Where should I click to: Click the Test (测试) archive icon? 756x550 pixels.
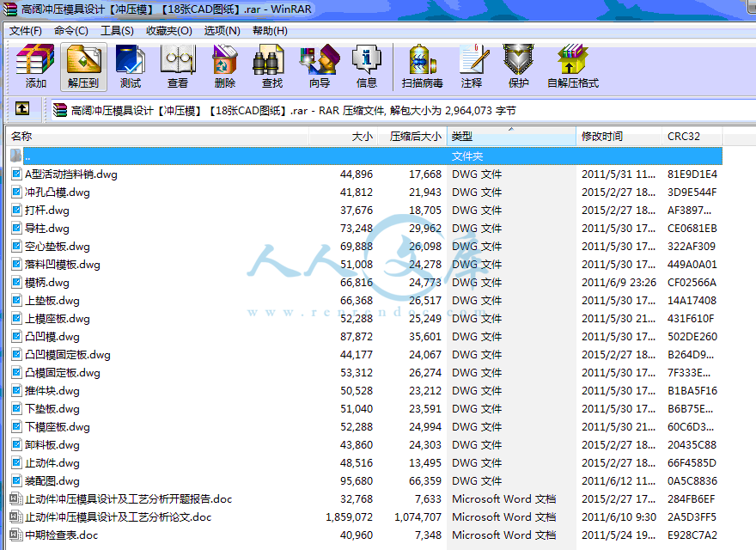click(131, 66)
